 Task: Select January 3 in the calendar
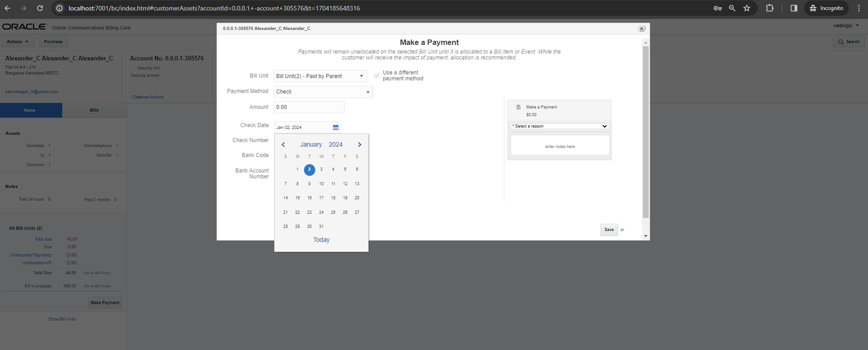click(x=321, y=170)
